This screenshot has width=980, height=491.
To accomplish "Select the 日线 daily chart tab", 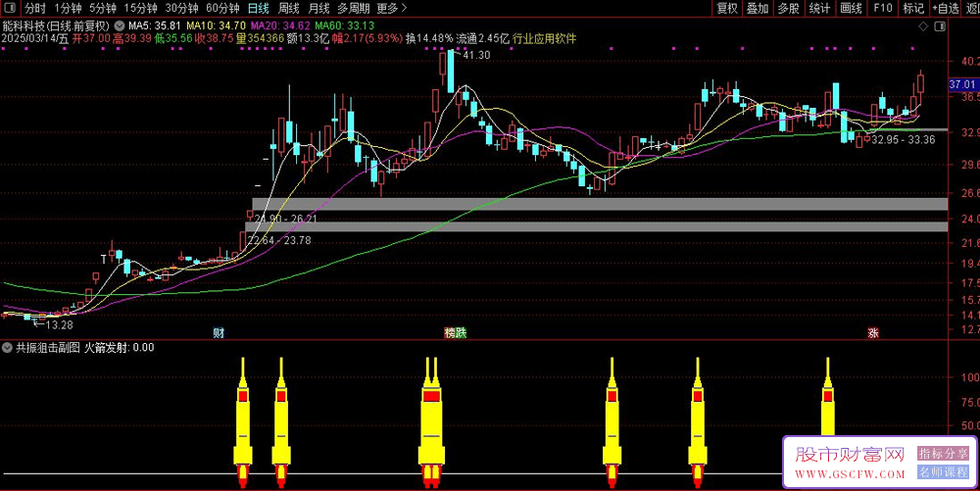I will point(258,8).
